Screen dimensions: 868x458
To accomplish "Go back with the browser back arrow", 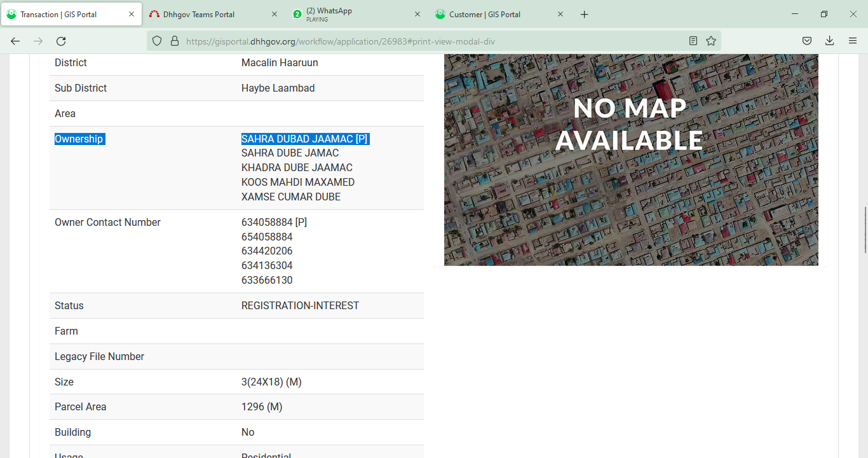I will click(x=15, y=41).
